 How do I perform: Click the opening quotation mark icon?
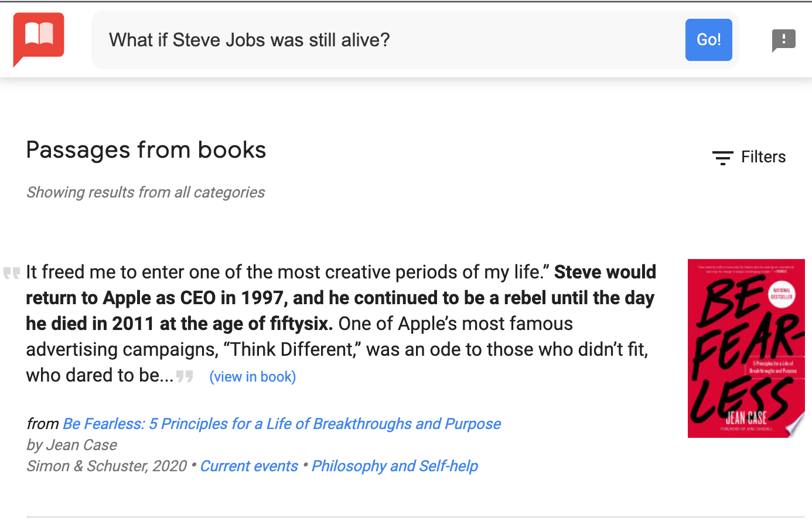pyautogui.click(x=12, y=273)
